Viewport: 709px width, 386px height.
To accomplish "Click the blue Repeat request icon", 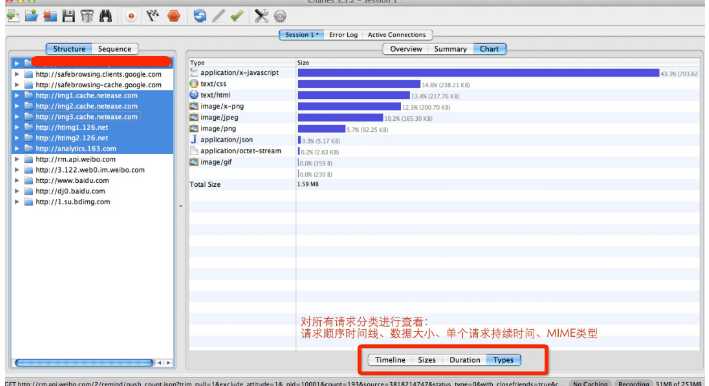I will pos(199,16).
